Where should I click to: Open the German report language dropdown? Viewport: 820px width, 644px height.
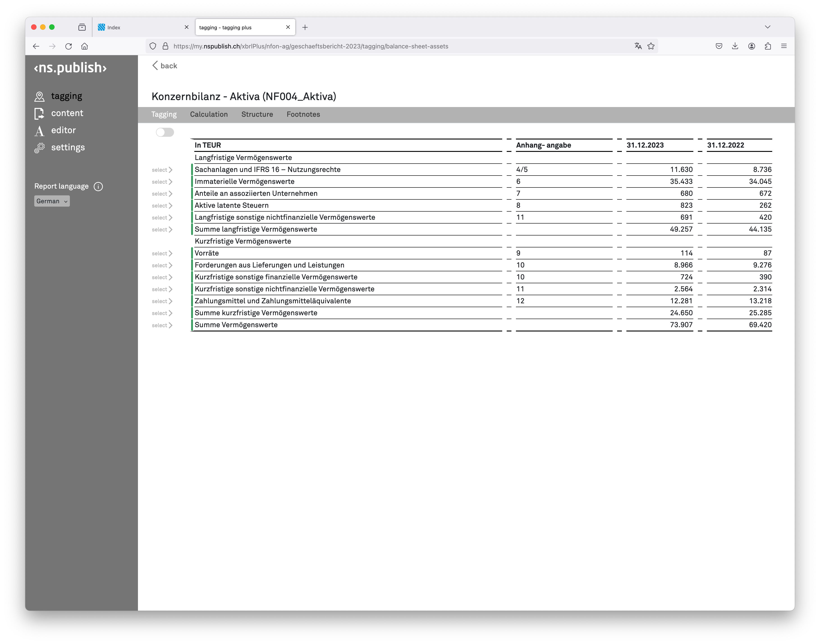click(52, 201)
